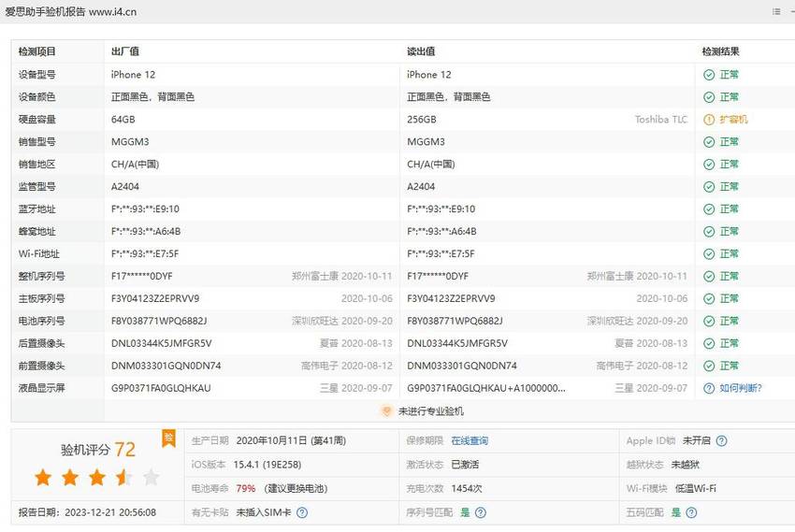
Task: Click the green check icon in 电池序列号 row
Action: click(x=709, y=322)
